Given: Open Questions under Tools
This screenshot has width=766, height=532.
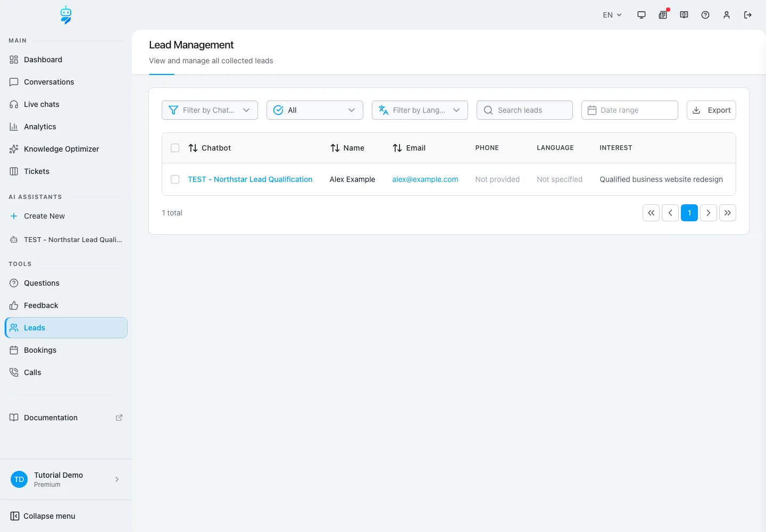Looking at the screenshot, I should tap(66, 283).
